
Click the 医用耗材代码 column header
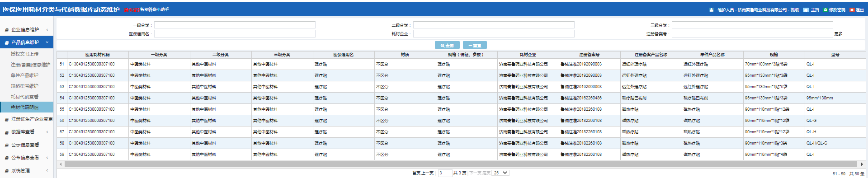pos(98,55)
